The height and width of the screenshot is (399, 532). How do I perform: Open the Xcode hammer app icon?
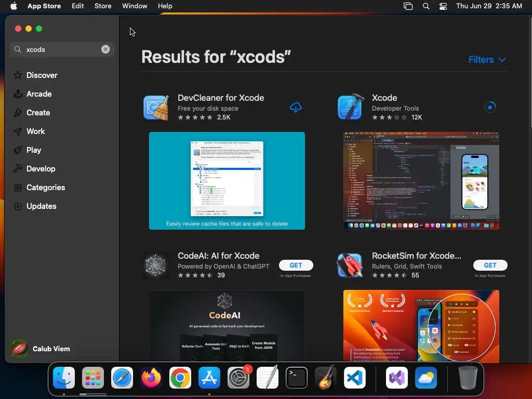coord(351,107)
